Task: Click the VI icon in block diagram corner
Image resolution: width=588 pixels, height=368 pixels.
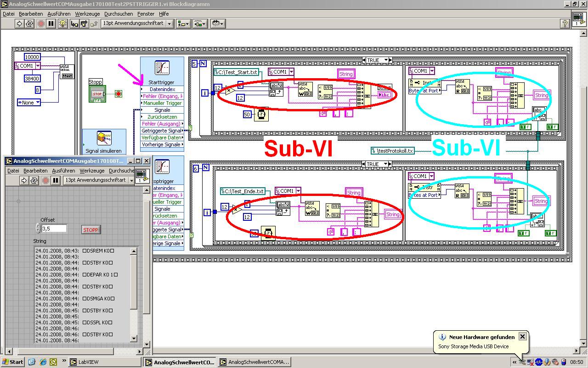Action: click(578, 19)
